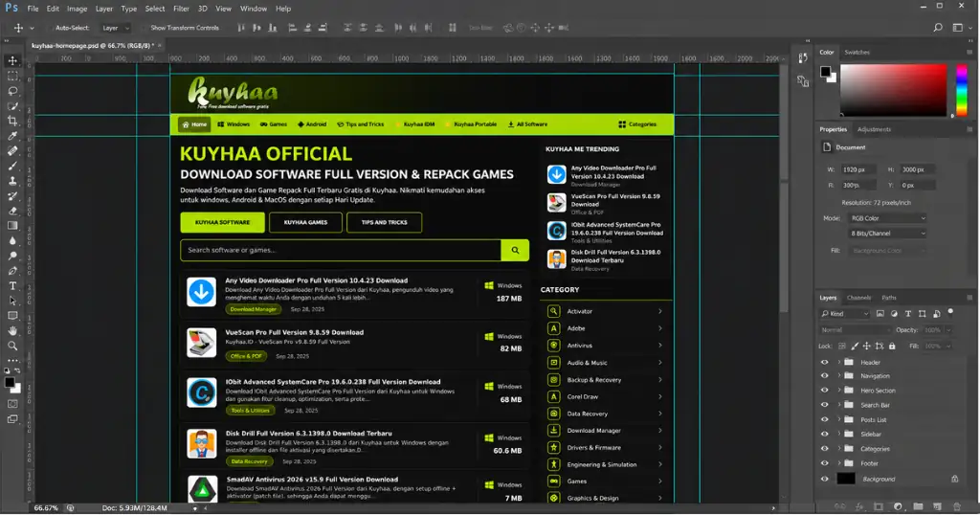Hide the Navigation layer group
This screenshot has width=980, height=515.
(x=824, y=375)
